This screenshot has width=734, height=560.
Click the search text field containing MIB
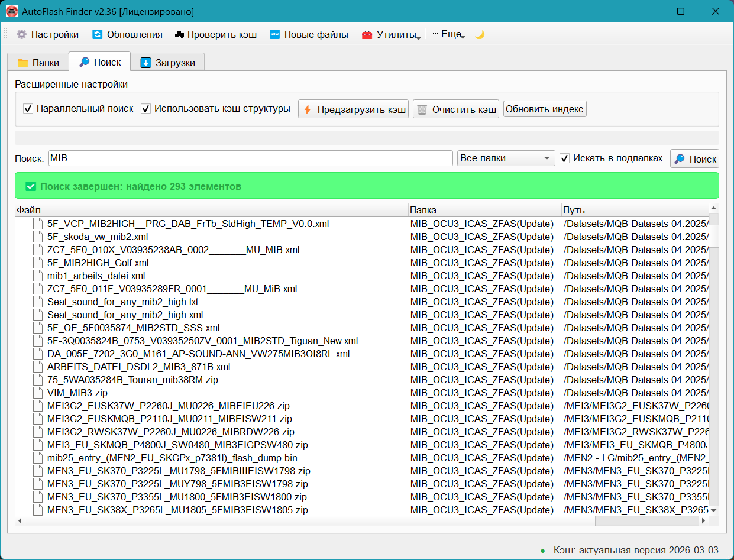pos(251,158)
